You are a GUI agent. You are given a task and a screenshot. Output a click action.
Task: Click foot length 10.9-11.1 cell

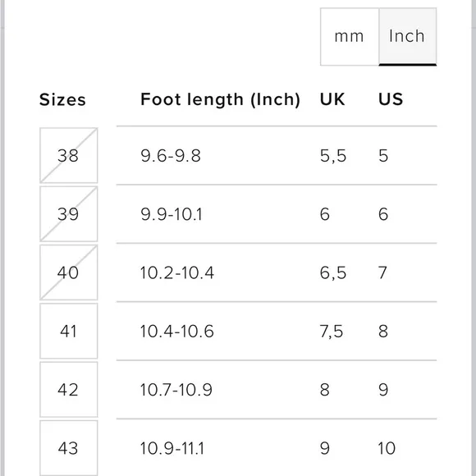coord(172,448)
